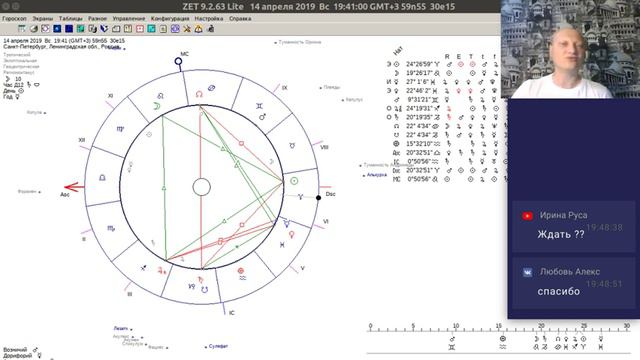The image size is (640, 360).
Task: Click the R column header in the table
Action: point(447,56)
